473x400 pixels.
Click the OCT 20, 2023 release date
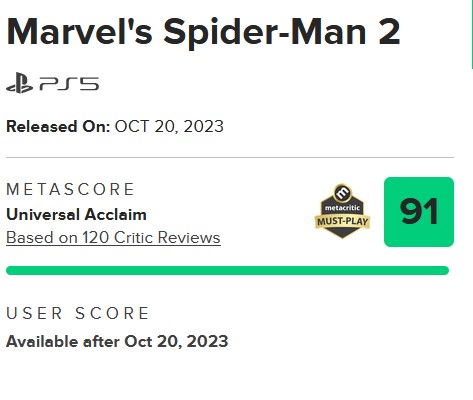[x=169, y=127]
